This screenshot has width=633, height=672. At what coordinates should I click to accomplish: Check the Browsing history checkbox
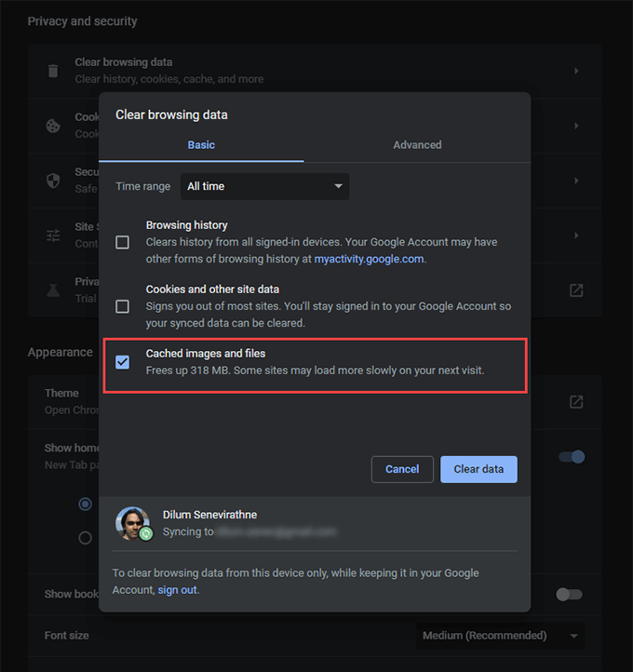pyautogui.click(x=122, y=242)
